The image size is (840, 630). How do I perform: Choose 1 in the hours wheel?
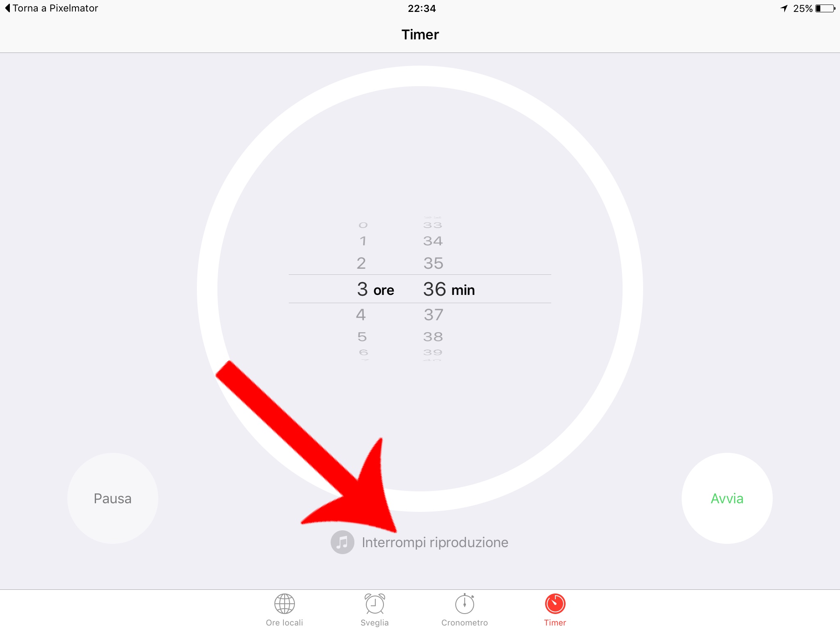pos(363,241)
